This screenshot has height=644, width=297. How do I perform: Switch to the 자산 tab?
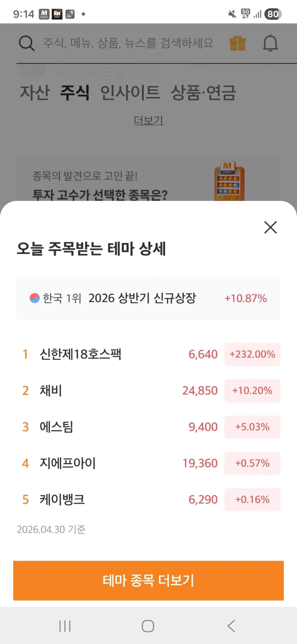coord(35,93)
